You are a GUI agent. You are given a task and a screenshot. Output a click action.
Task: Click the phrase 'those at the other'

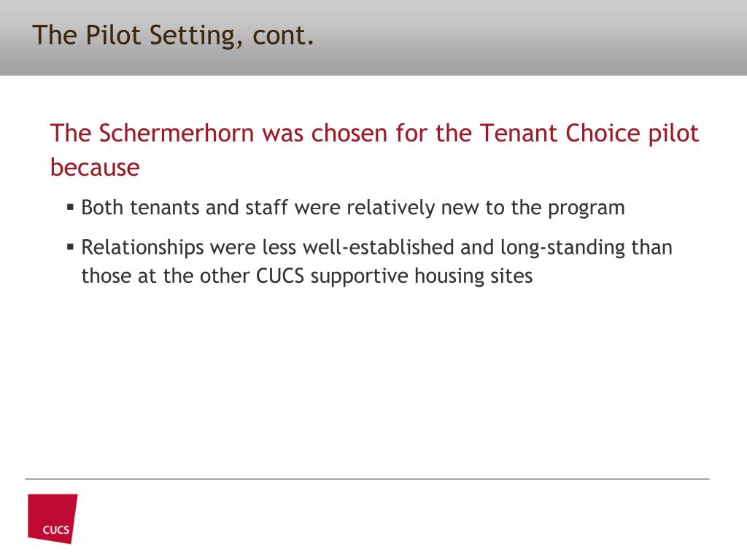point(166,276)
